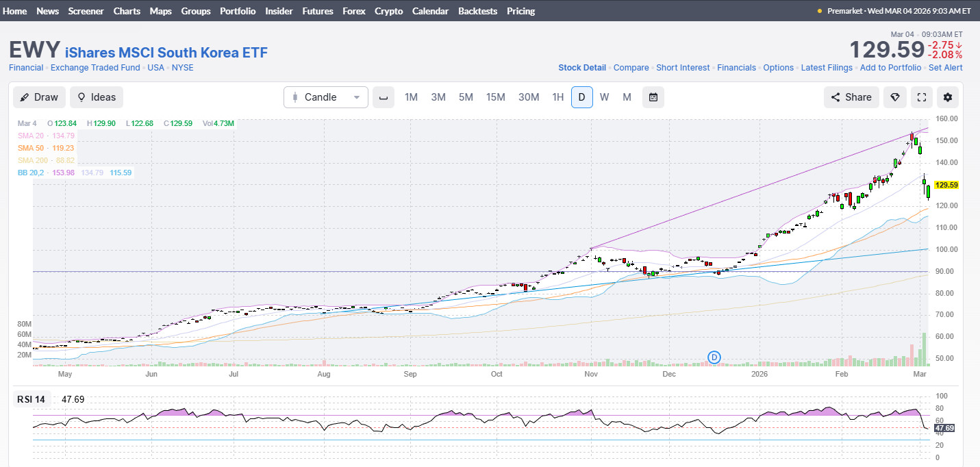Click the calendar date range icon
The image size is (980, 467).
pyautogui.click(x=653, y=97)
